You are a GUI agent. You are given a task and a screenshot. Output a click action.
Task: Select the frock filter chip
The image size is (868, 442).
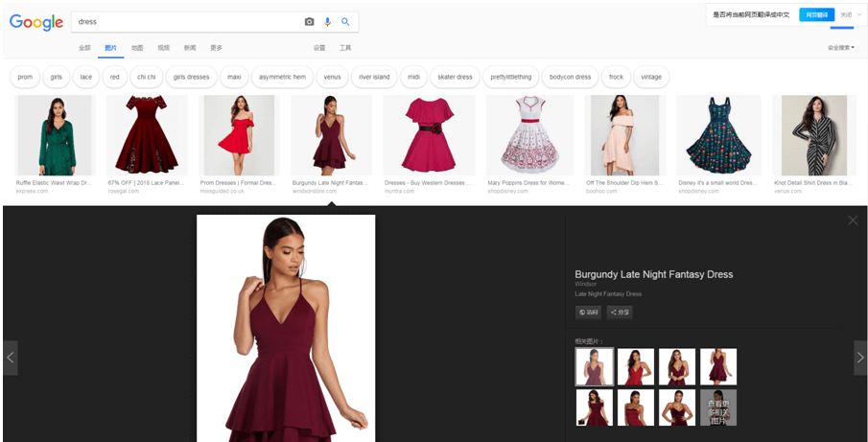pyautogui.click(x=616, y=77)
